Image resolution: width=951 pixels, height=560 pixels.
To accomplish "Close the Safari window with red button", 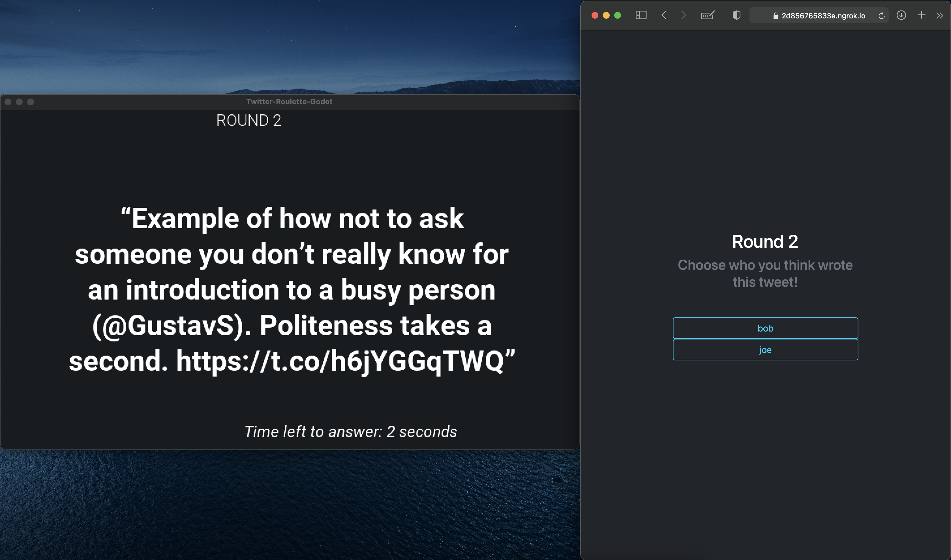I will 595,15.
